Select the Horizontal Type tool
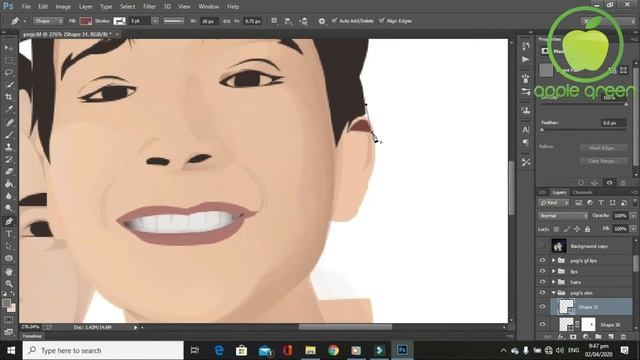 tap(9, 234)
